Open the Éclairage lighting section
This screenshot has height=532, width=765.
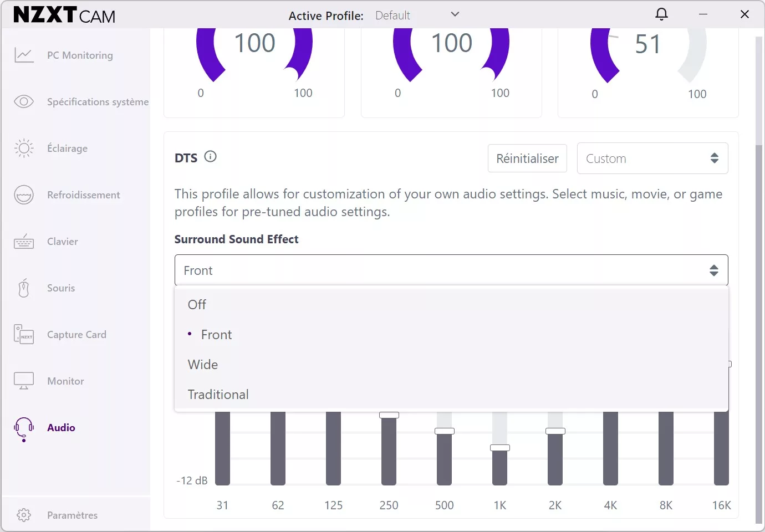click(24, 148)
